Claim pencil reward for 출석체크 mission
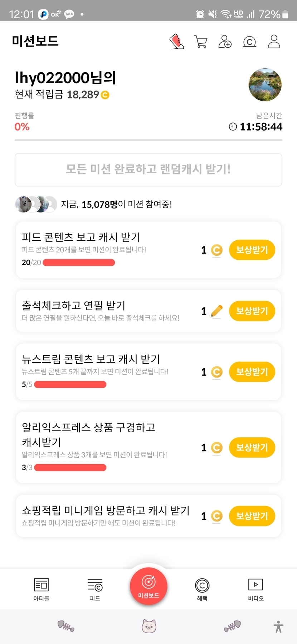The width and height of the screenshot is (297, 644). pos(252,311)
